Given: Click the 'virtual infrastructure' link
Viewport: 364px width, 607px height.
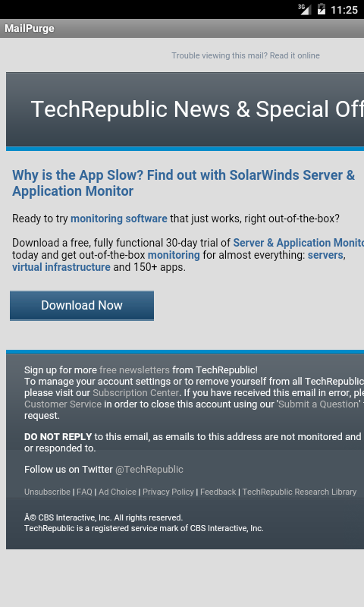Looking at the screenshot, I should [61, 267].
